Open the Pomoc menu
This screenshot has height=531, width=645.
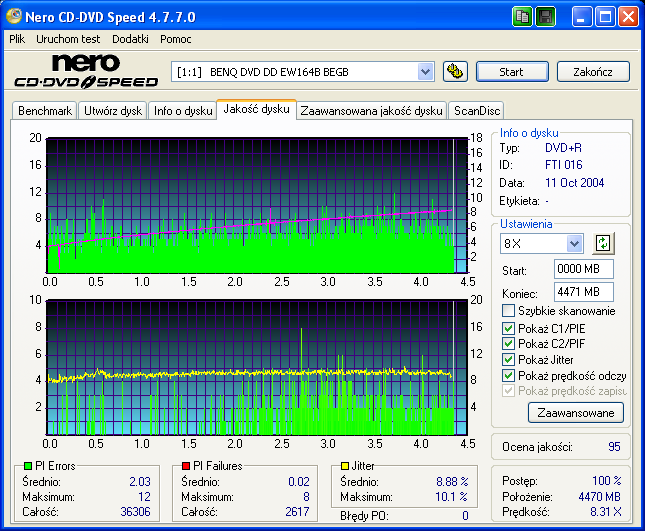[x=176, y=39]
